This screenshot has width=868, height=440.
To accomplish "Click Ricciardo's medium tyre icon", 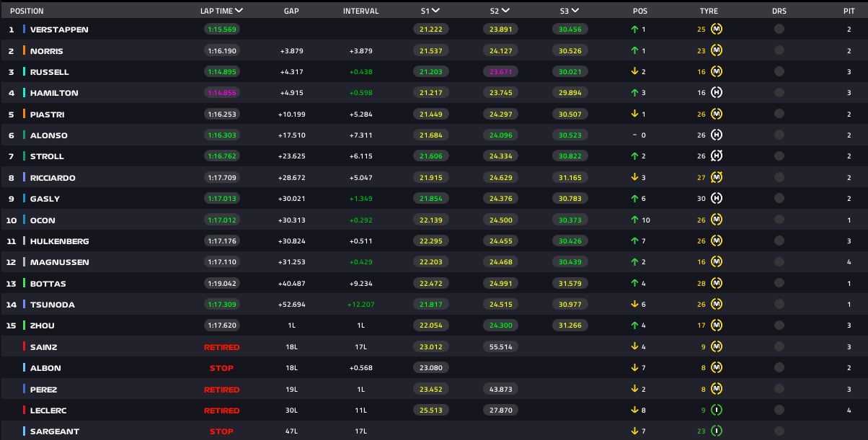I will 717,178.
